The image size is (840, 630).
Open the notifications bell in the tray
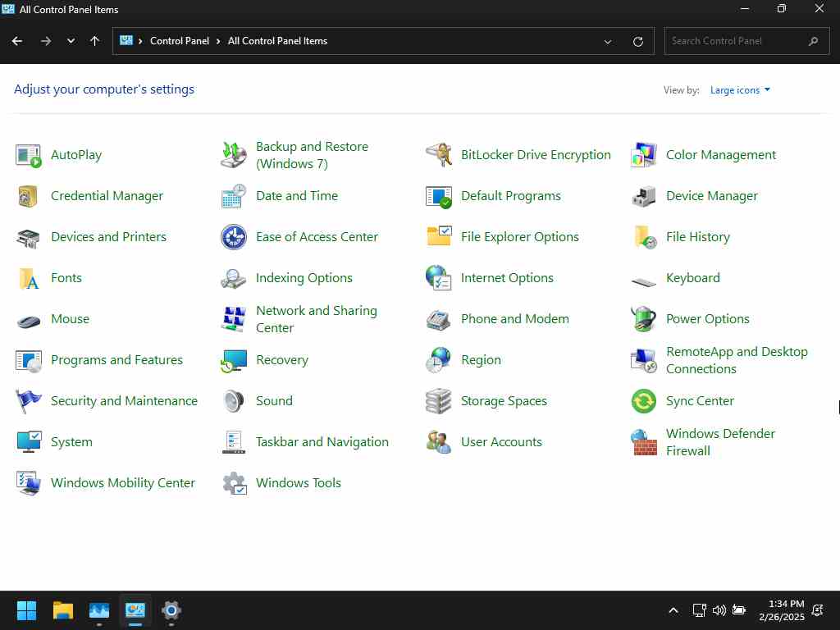tap(818, 610)
